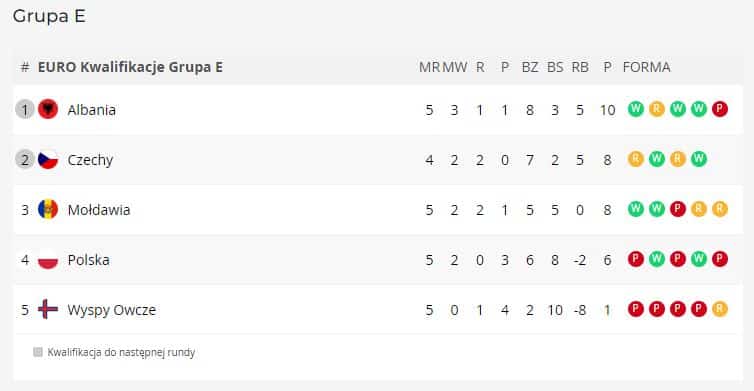Click Polska's first red P form badge
The height and width of the screenshot is (391, 754).
(636, 259)
